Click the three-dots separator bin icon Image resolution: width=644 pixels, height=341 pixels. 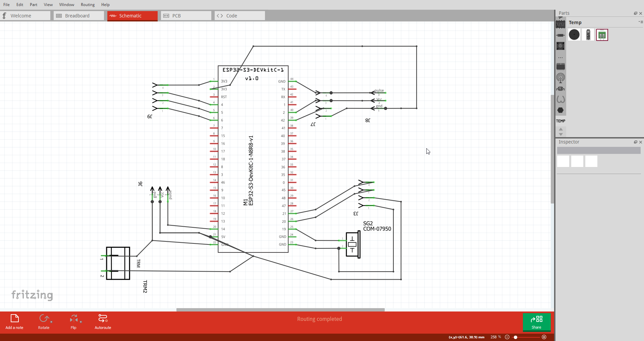560,57
